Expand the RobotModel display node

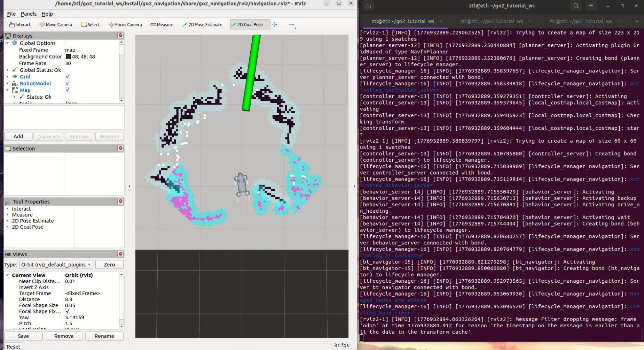click(x=7, y=83)
